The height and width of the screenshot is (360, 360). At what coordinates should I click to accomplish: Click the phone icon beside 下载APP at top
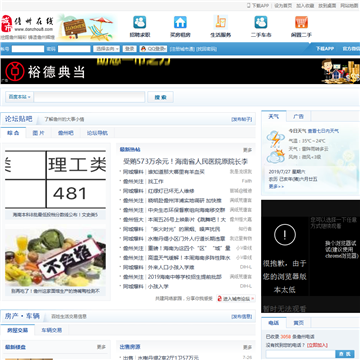point(248,5)
